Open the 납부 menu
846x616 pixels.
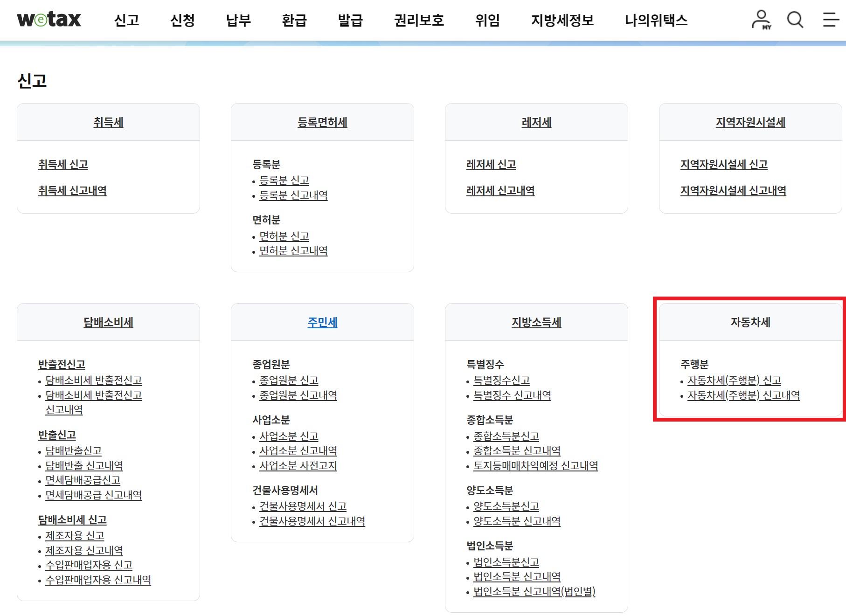coord(237,21)
